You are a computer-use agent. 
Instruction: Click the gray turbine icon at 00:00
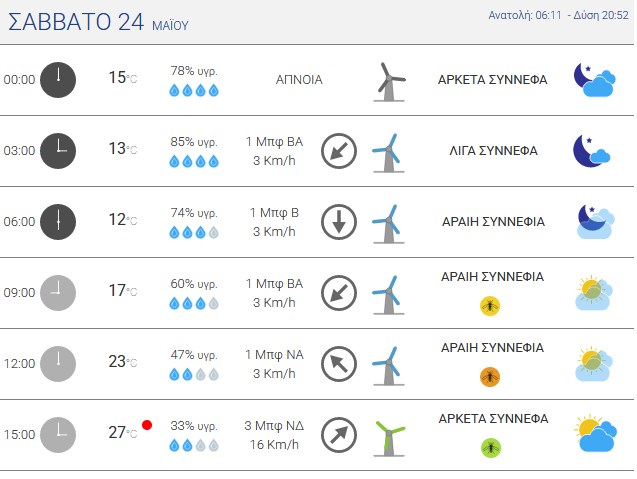tap(389, 82)
